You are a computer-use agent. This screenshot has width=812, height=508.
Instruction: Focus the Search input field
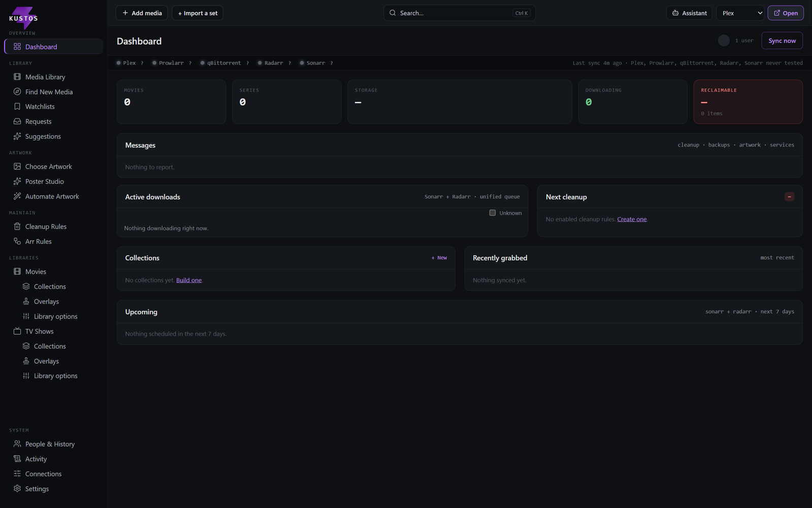459,13
